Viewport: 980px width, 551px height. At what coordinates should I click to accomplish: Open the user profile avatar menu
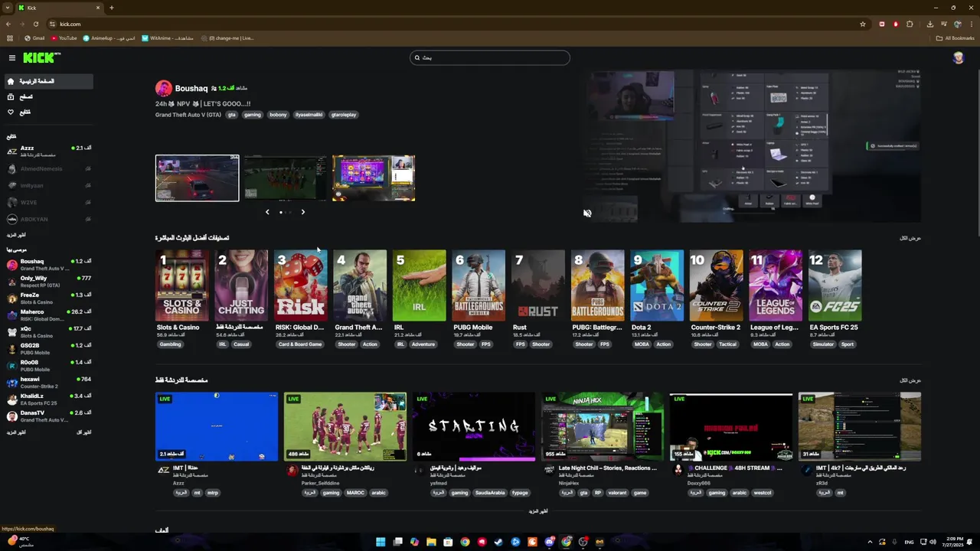(x=958, y=58)
